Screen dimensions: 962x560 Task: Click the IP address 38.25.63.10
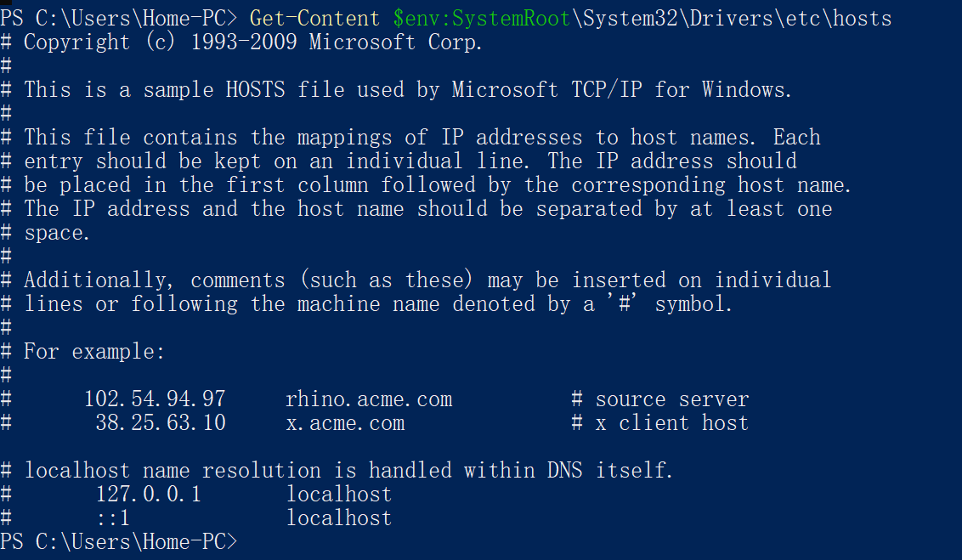[x=161, y=422]
